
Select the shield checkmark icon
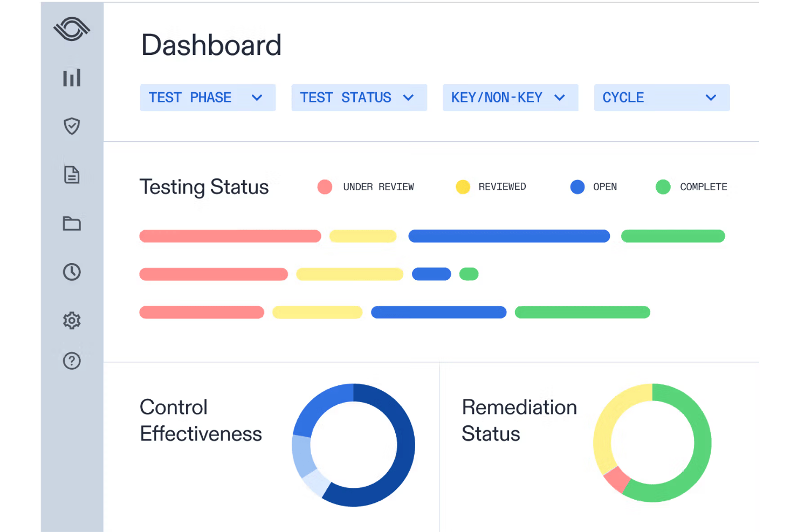[72, 126]
